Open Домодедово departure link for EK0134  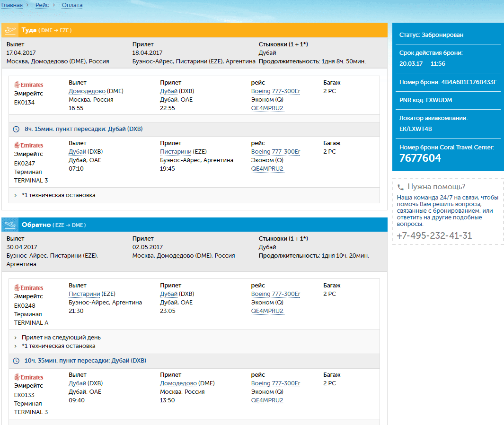click(87, 91)
